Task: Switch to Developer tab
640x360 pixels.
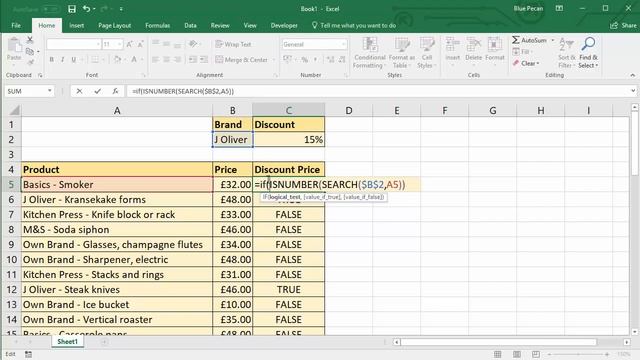Action: click(x=284, y=25)
